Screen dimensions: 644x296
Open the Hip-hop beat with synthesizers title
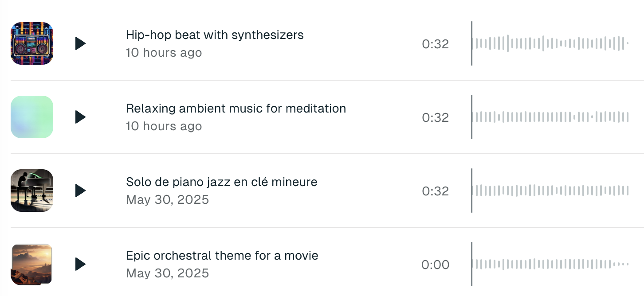coord(215,35)
